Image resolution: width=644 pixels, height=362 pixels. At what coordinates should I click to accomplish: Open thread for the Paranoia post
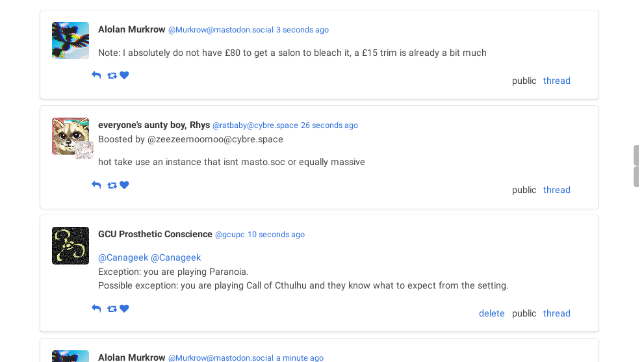tap(556, 313)
